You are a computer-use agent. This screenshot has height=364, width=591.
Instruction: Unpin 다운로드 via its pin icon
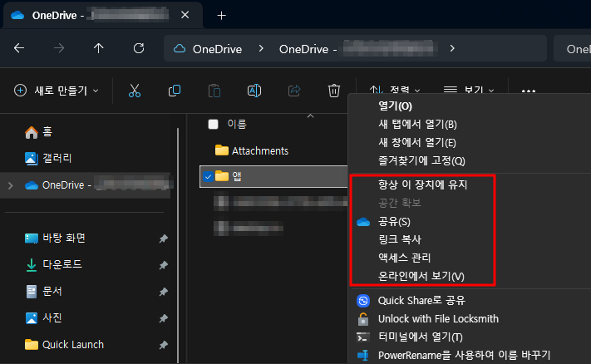(163, 265)
